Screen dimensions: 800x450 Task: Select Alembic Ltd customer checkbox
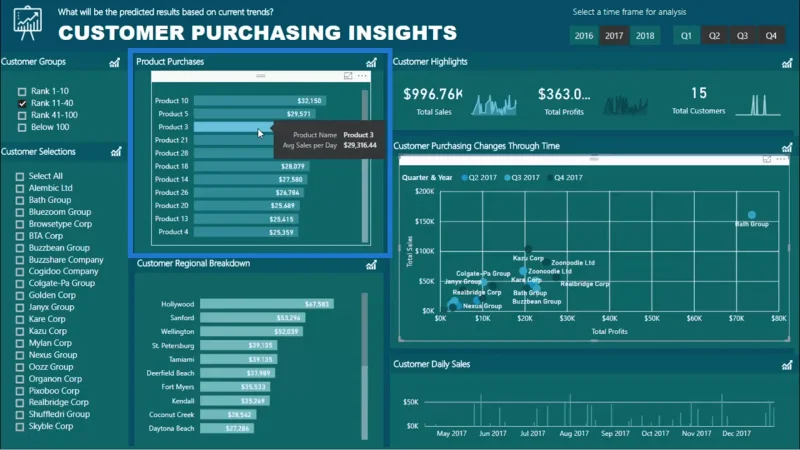[20, 188]
